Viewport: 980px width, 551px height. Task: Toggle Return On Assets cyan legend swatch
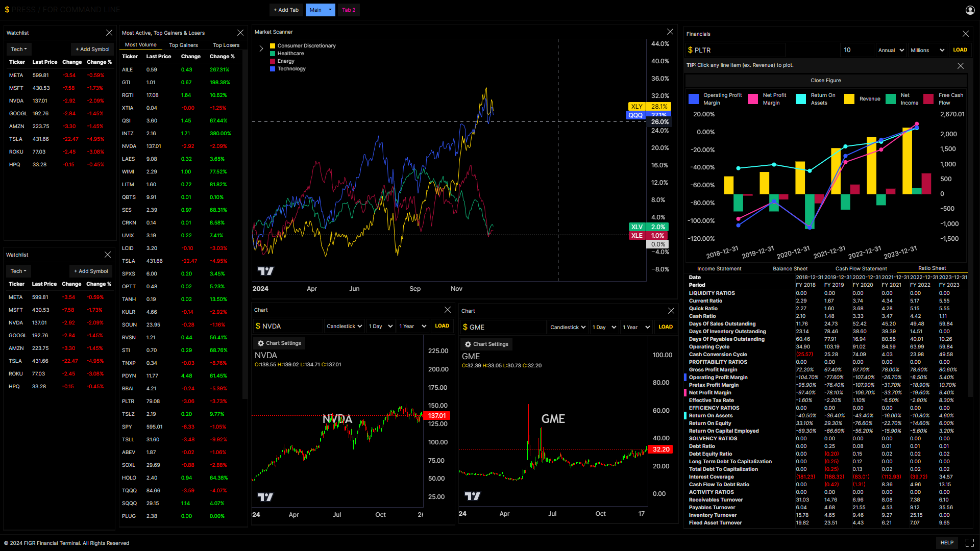[x=801, y=99]
